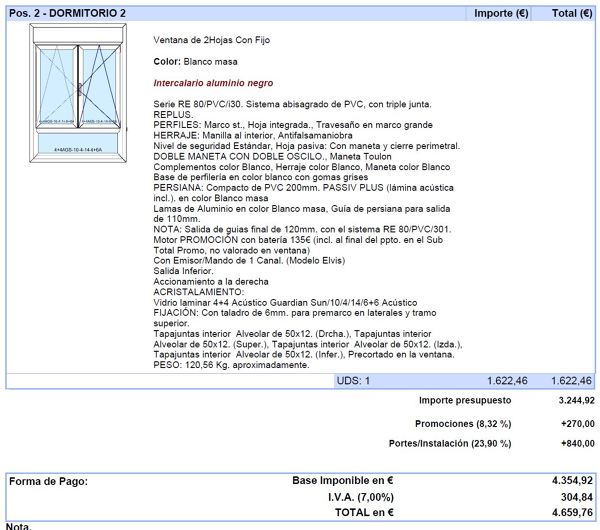600x530 pixels.
Task: Click the red 'Intercalario aluminio negro' text
Action: click(x=213, y=83)
